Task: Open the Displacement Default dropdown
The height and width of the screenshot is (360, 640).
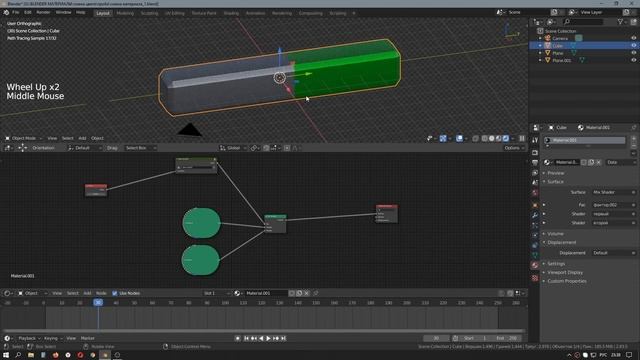Action: (614, 253)
